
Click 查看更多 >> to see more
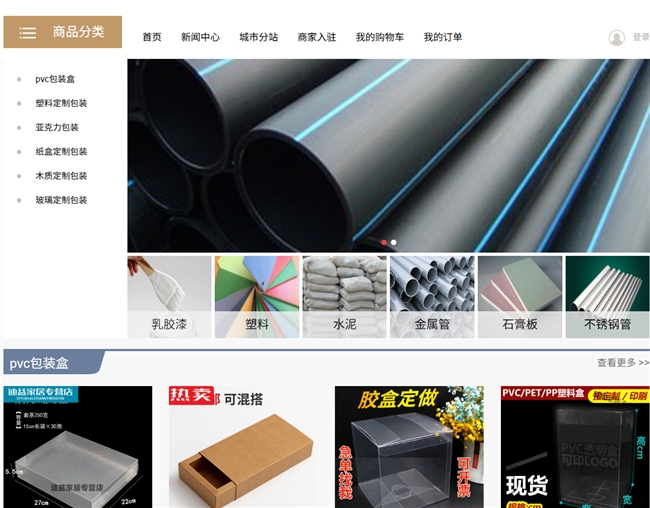pos(623,363)
